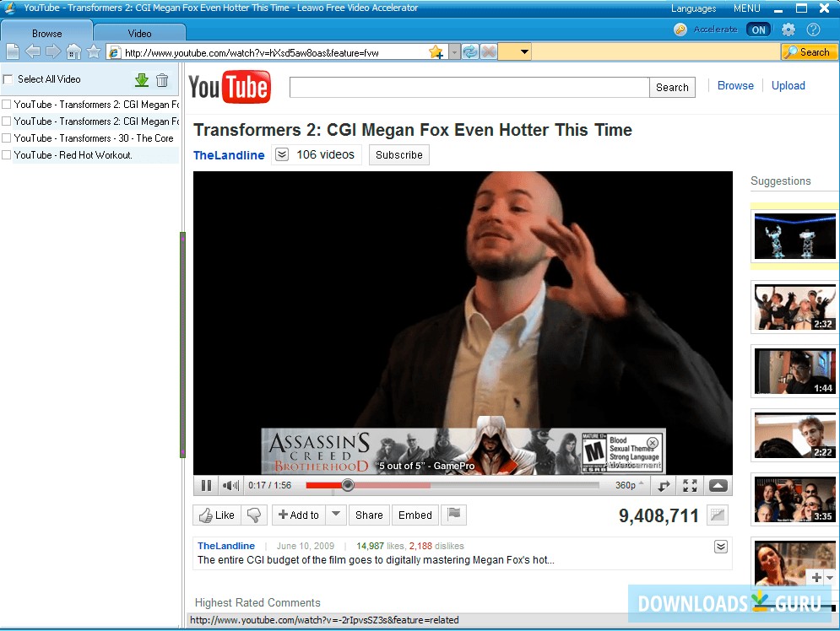Click the address bar URL field
This screenshot has height=631, width=840.
274,52
